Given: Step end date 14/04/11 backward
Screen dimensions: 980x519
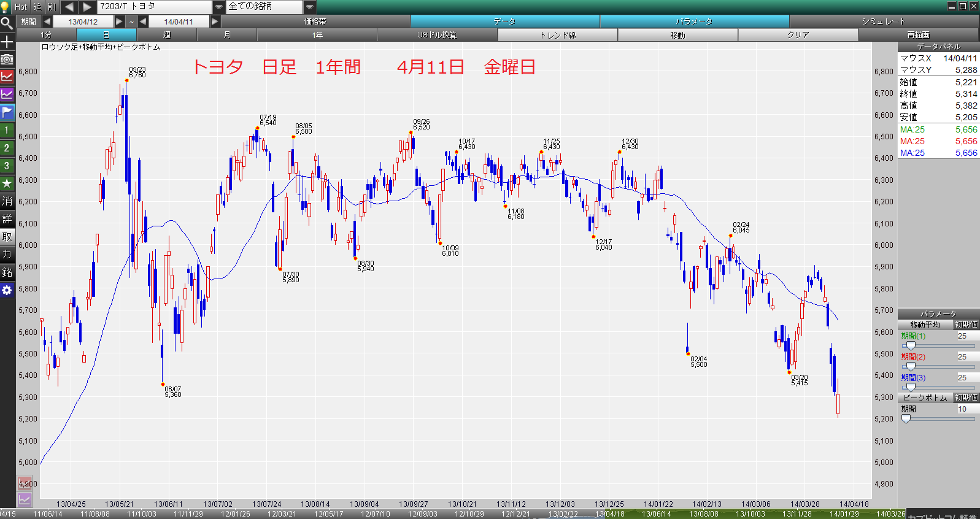Looking at the screenshot, I should pos(143,21).
